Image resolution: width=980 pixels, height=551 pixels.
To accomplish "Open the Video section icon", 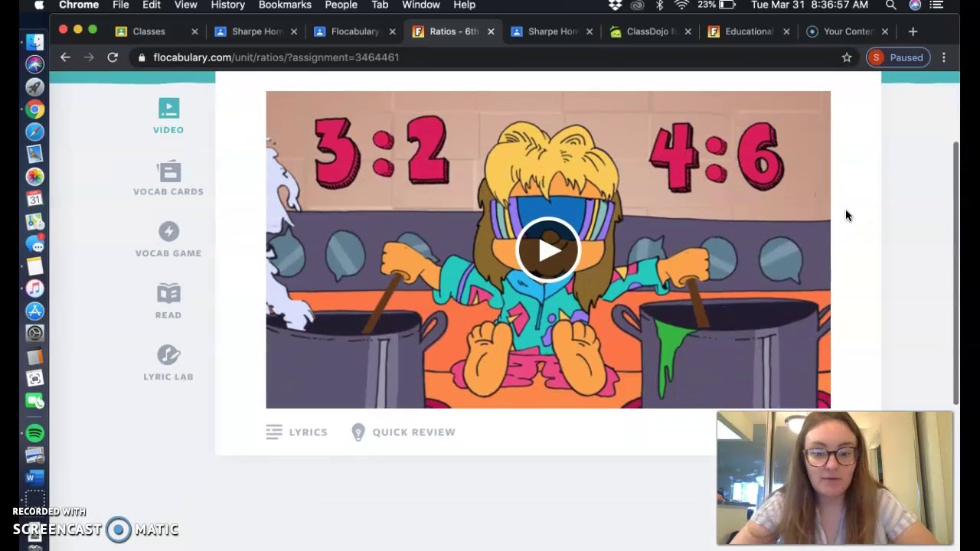I will pyautogui.click(x=168, y=108).
